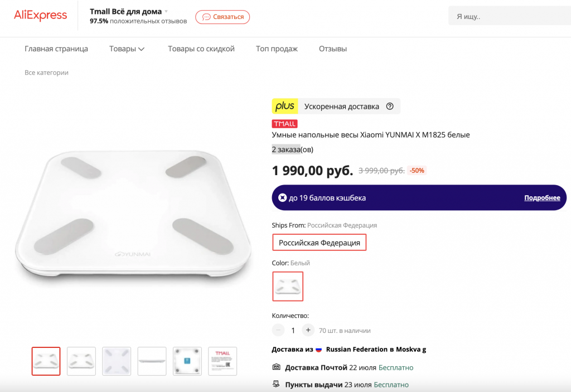Click the help icon beside Ускоренная доставка
Viewport: 571px width, 392px height.
point(390,107)
